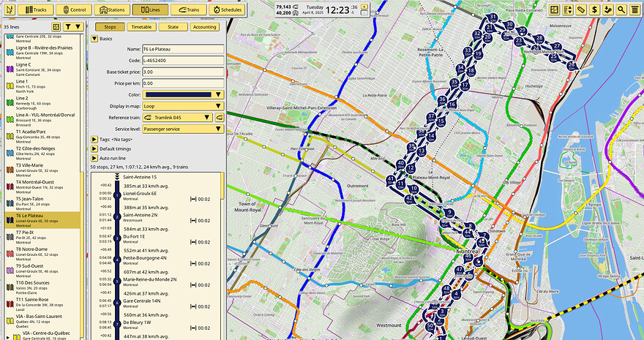Click the Petite-Bourgogne 4N stop
This screenshot has height=340, width=644.
point(156,260)
